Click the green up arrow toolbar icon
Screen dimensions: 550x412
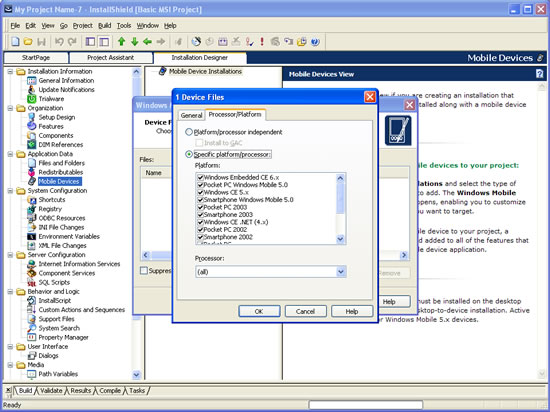pos(121,42)
